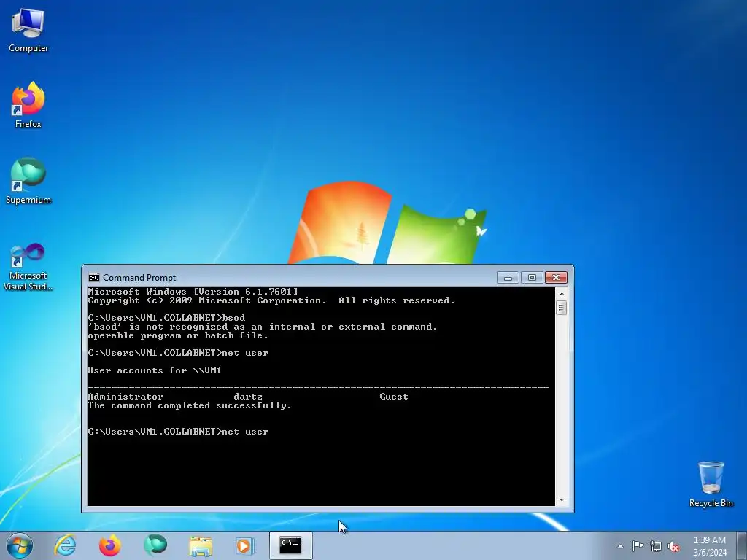
Task: Click the prompt line containing 'bsod'
Action: coord(167,318)
